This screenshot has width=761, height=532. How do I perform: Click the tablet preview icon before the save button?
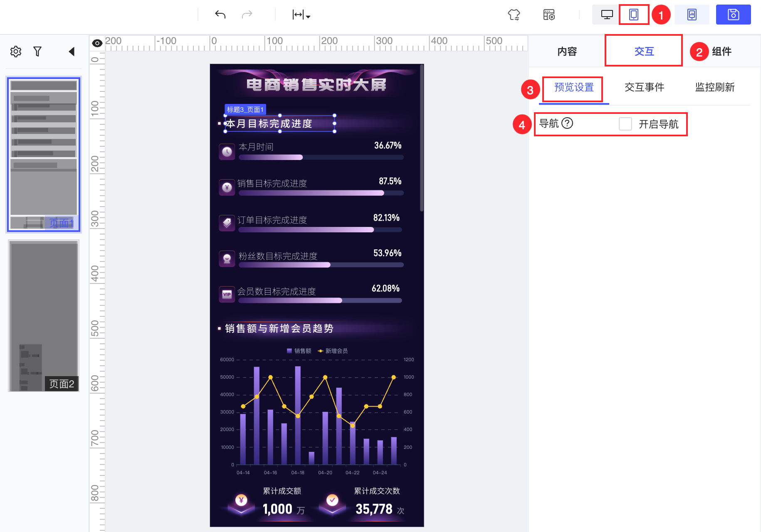(x=692, y=15)
